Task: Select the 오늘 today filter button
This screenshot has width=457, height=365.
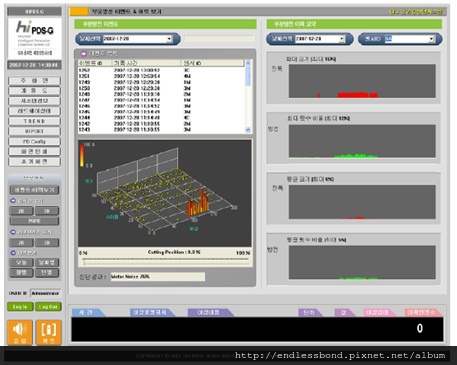Action: (x=21, y=263)
